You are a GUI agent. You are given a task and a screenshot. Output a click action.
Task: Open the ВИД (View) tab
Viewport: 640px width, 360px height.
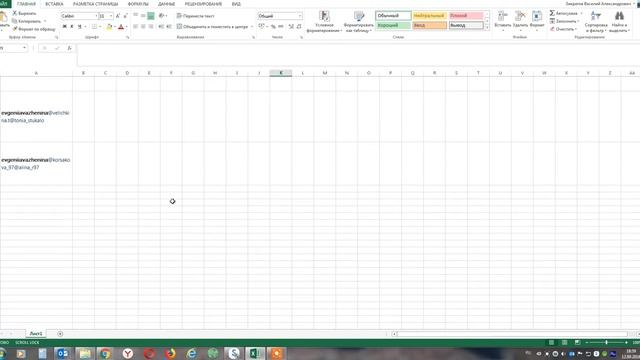coord(236,4)
